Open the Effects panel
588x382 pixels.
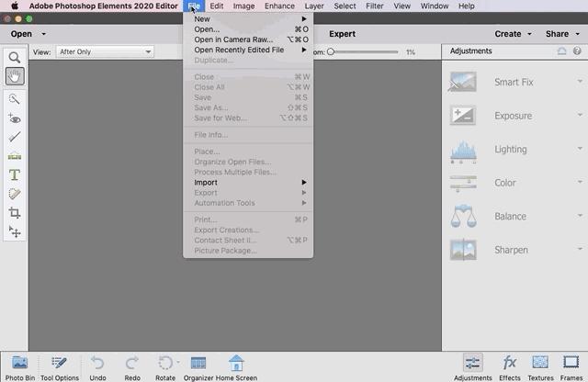click(x=509, y=367)
